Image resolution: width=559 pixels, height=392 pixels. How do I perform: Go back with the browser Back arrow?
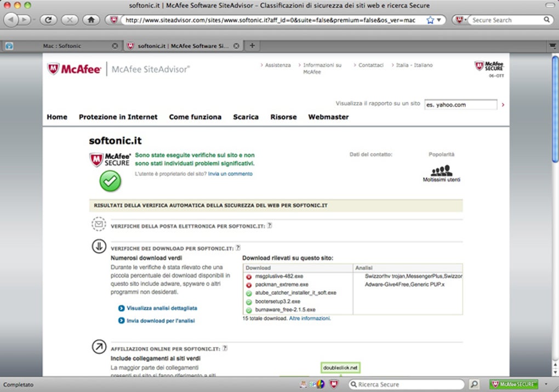(x=11, y=20)
